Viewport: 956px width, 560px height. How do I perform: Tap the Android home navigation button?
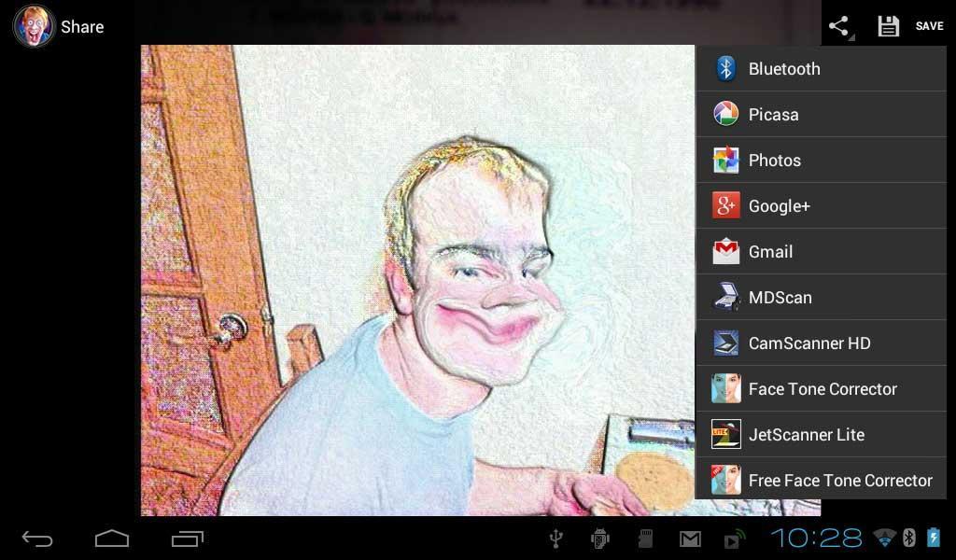click(x=112, y=538)
